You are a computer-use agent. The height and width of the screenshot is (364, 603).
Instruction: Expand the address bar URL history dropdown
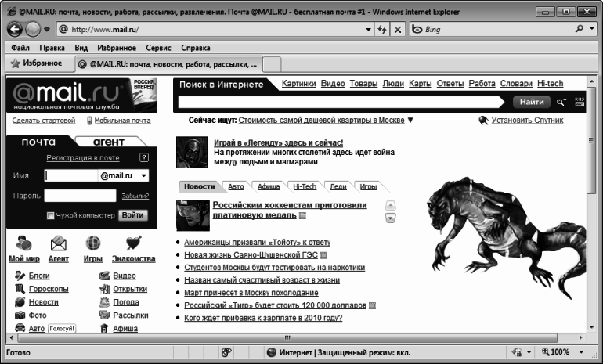tap(368, 29)
